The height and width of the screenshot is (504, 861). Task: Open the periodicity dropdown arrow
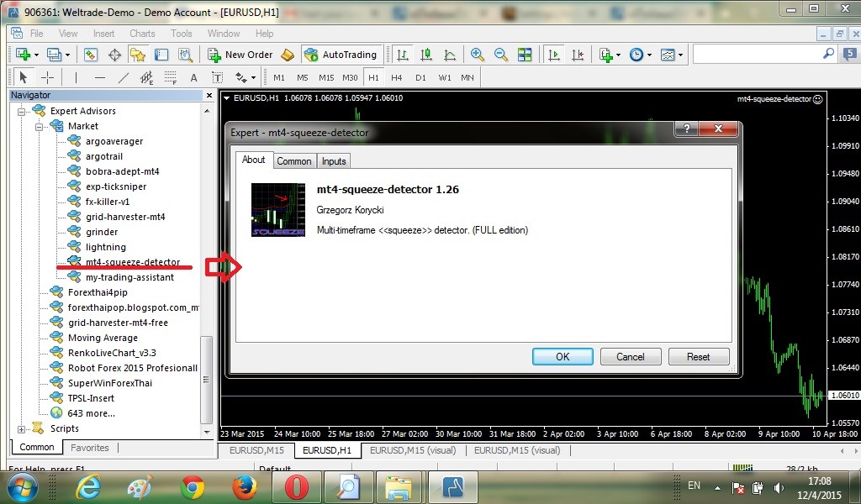pos(649,55)
